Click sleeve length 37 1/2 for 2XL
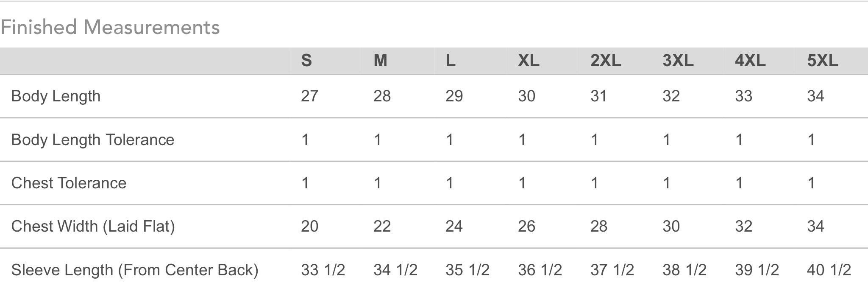Screen dimensions: 868x291 [x=612, y=270]
